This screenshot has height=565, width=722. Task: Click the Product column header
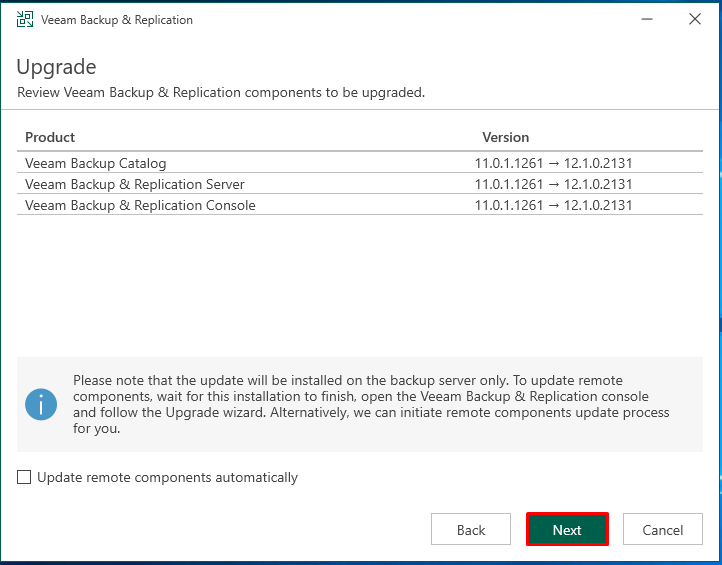pyautogui.click(x=50, y=137)
